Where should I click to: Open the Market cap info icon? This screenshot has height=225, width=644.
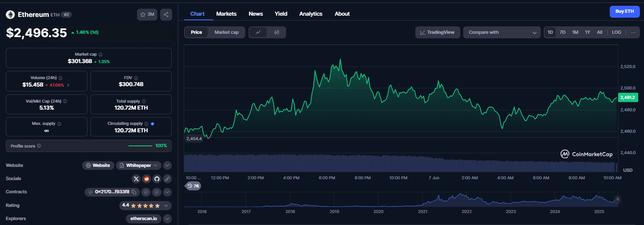(101, 54)
